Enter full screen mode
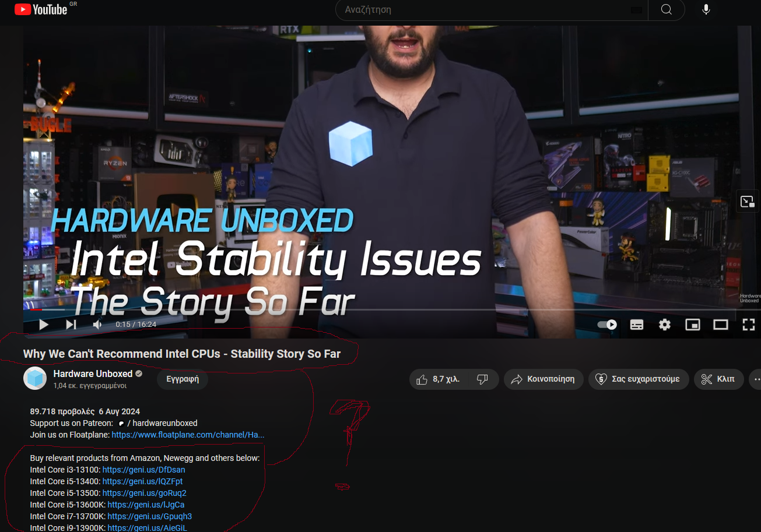The width and height of the screenshot is (761, 532). (x=748, y=325)
